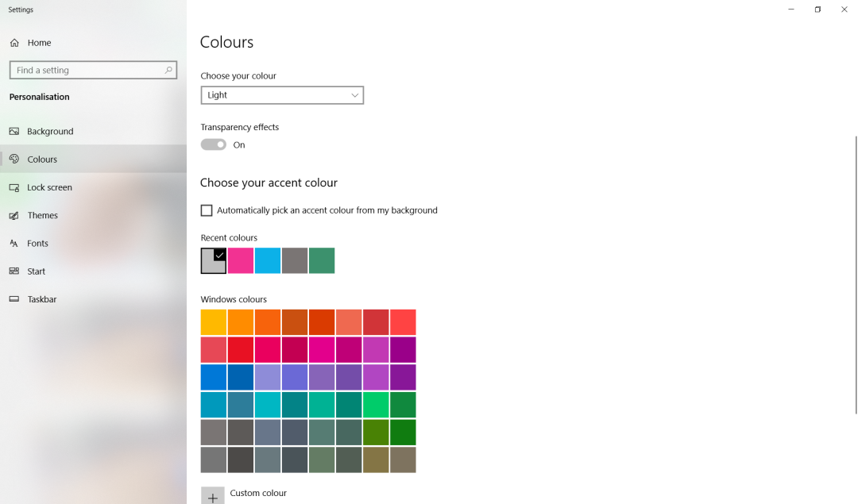Click the Find a setting search box
This screenshot has width=858, height=504.
pos(87,71)
